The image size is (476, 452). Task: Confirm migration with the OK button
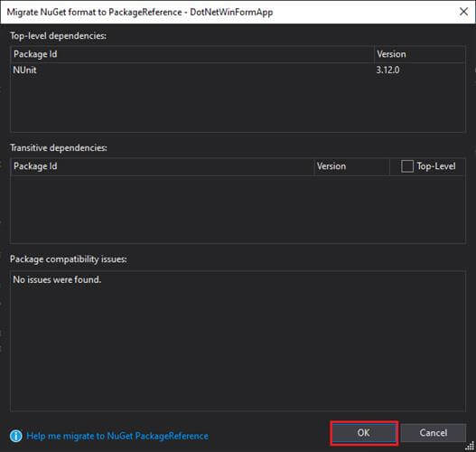(x=364, y=433)
